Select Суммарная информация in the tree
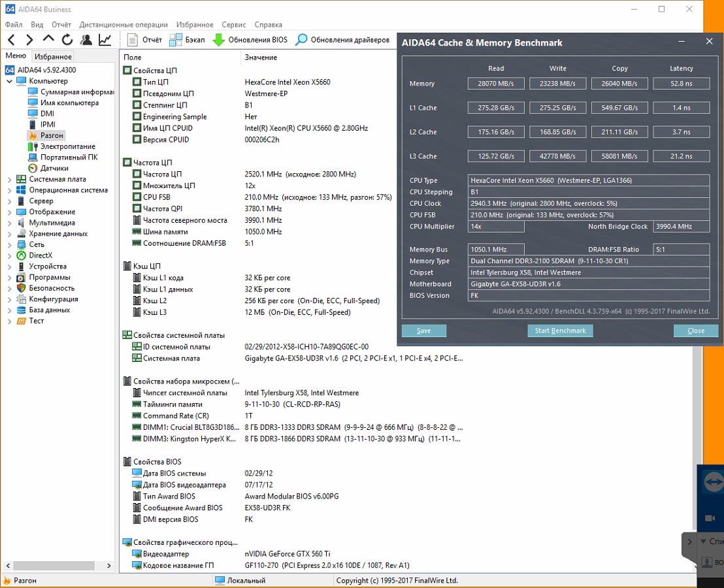 click(x=71, y=92)
